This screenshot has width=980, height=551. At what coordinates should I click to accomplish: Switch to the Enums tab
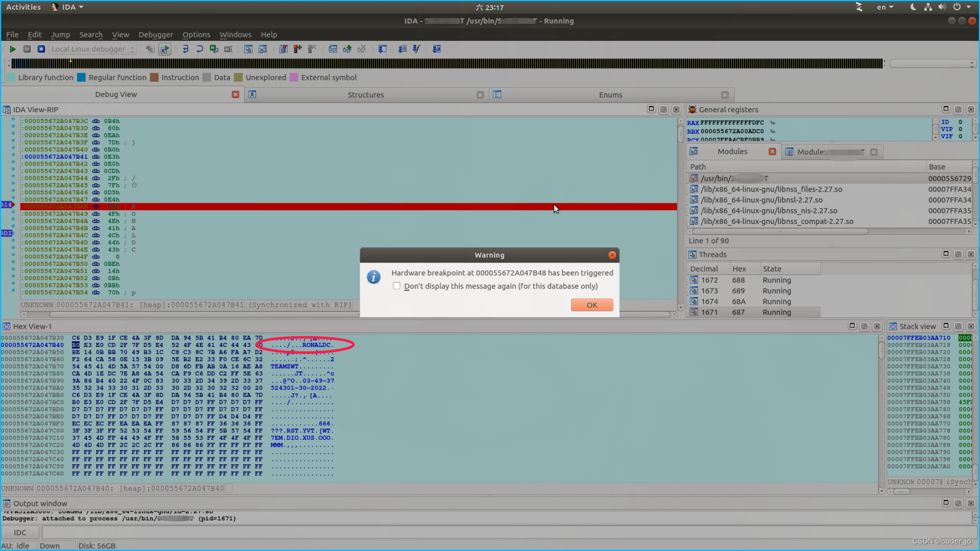tap(611, 95)
